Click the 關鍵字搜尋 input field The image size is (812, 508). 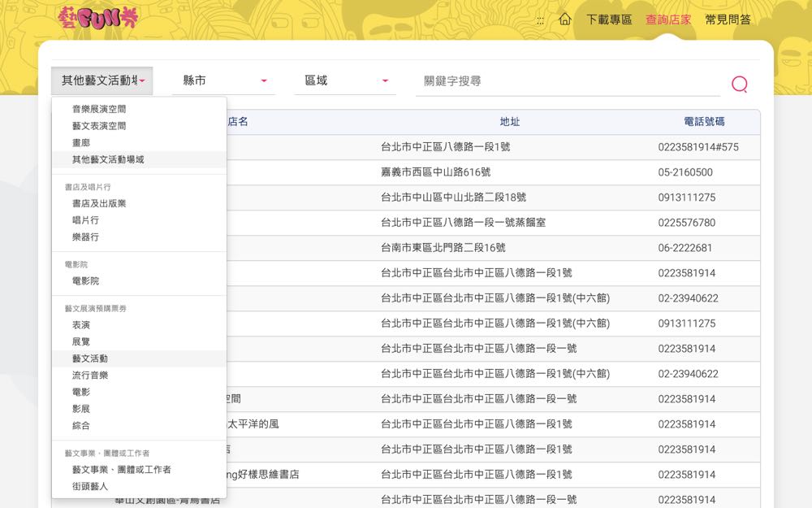pyautogui.click(x=568, y=81)
